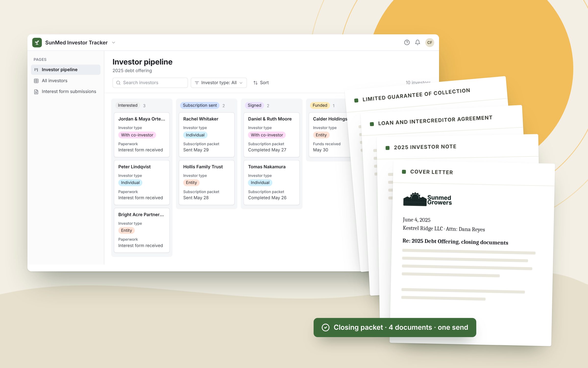Select the Loan and Intercreditor Agreement document
Viewport: 588px width, 368px height.
pos(435,120)
